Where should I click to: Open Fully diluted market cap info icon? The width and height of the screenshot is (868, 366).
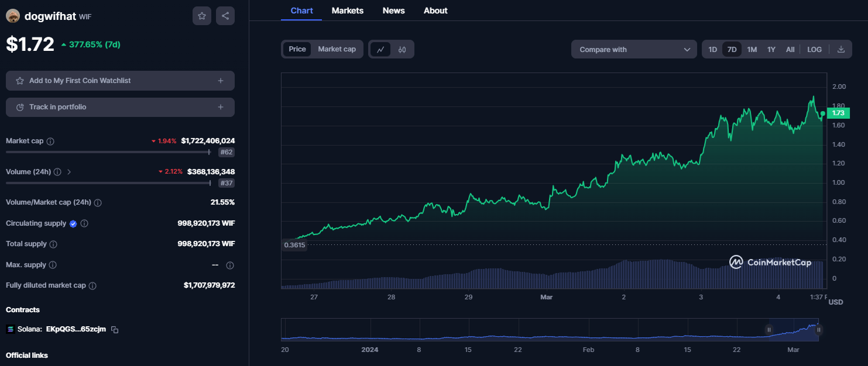point(92,286)
